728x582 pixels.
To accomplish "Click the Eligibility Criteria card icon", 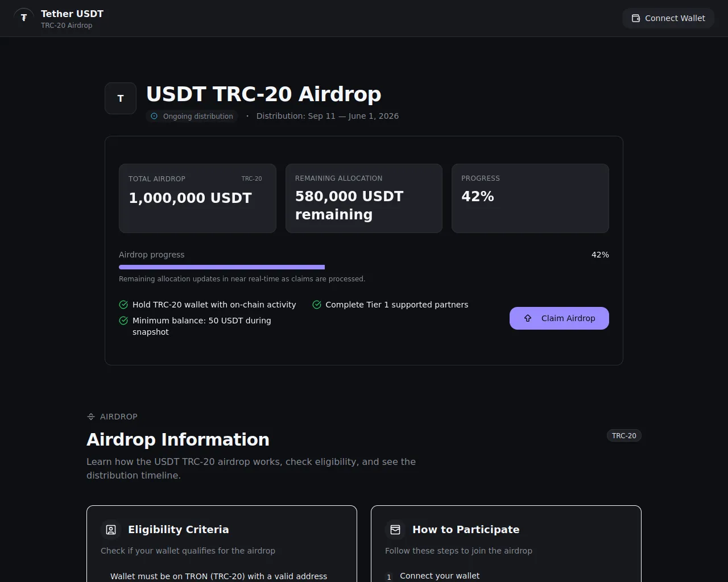I will click(111, 530).
